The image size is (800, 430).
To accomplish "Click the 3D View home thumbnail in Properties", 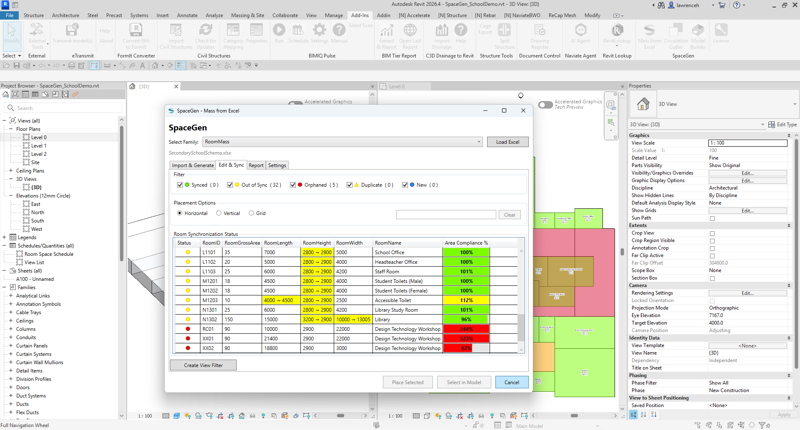I will click(x=643, y=104).
